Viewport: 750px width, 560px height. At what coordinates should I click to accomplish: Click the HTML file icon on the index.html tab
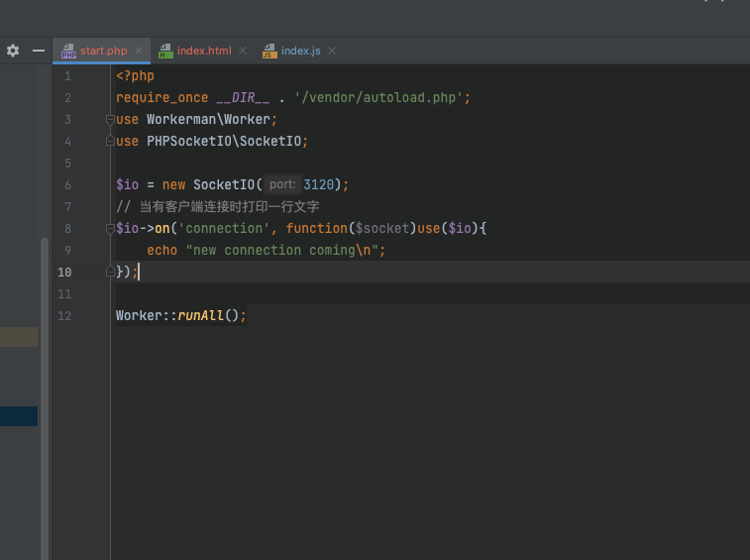[x=165, y=51]
